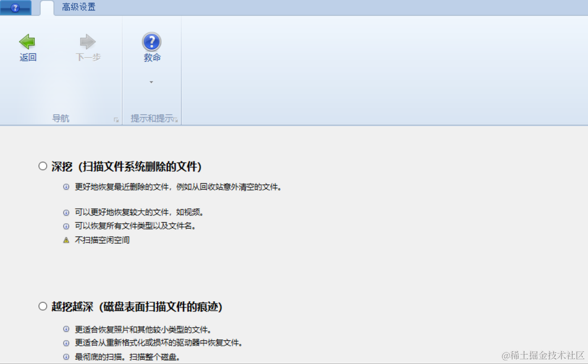Click text 更适合从重新格式化或损坏的驱动器中恢复文件
This screenshot has height=364, width=588.
pos(159,343)
